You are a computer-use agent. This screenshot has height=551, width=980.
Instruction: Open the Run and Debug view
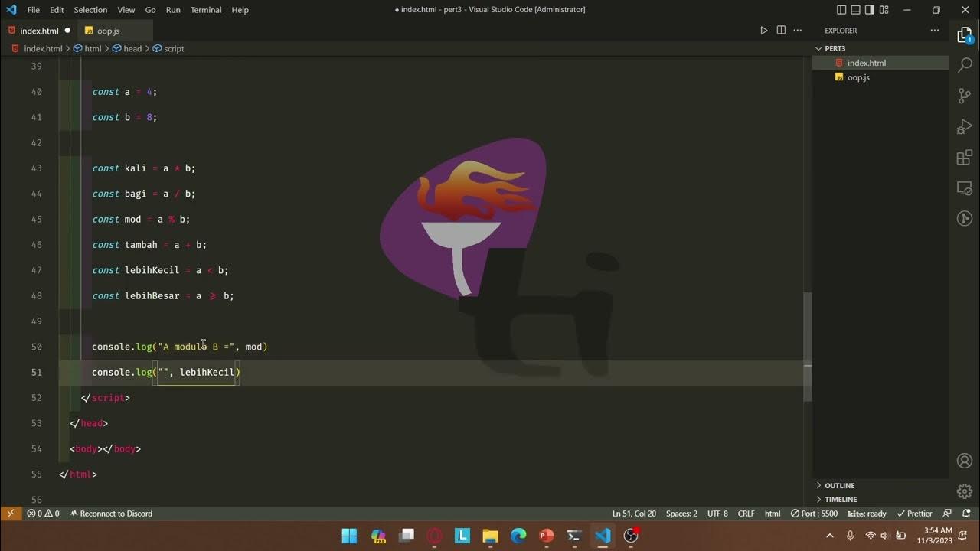coord(965,126)
